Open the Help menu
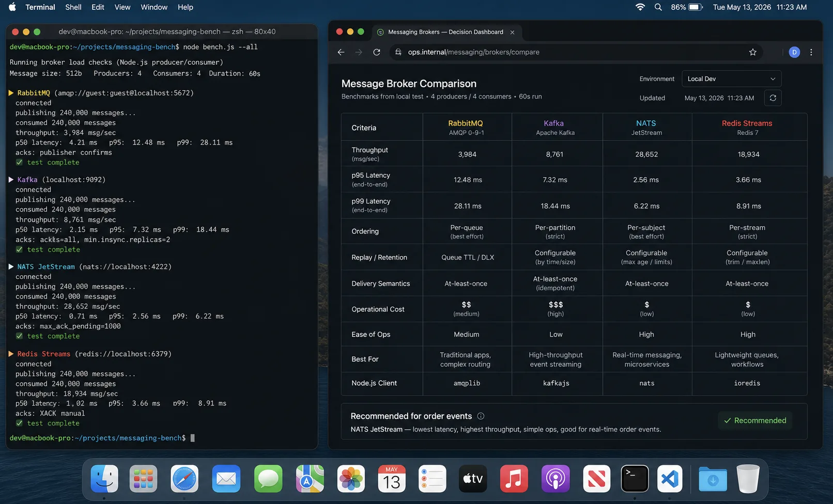The width and height of the screenshot is (833, 504). tap(186, 7)
